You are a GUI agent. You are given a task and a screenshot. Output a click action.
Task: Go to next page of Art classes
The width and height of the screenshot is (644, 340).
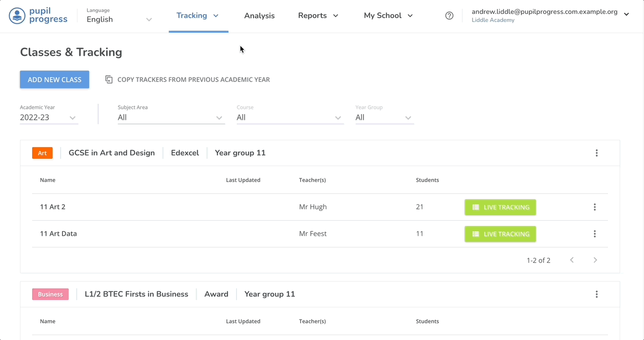[x=595, y=260]
